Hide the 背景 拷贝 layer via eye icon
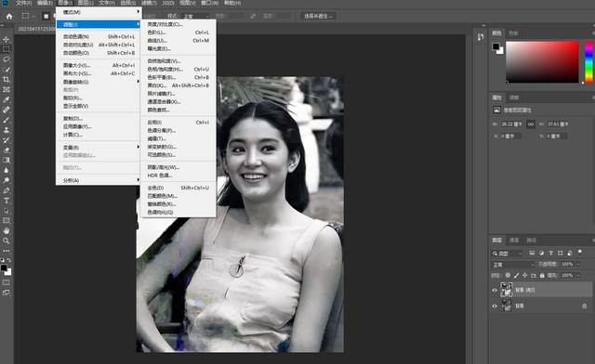The height and width of the screenshot is (364, 595). [495, 290]
